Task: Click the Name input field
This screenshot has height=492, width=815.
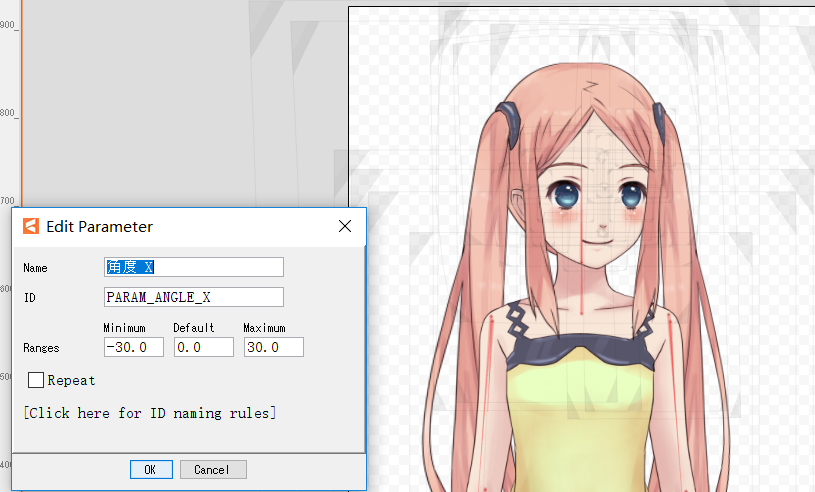Action: pos(194,267)
